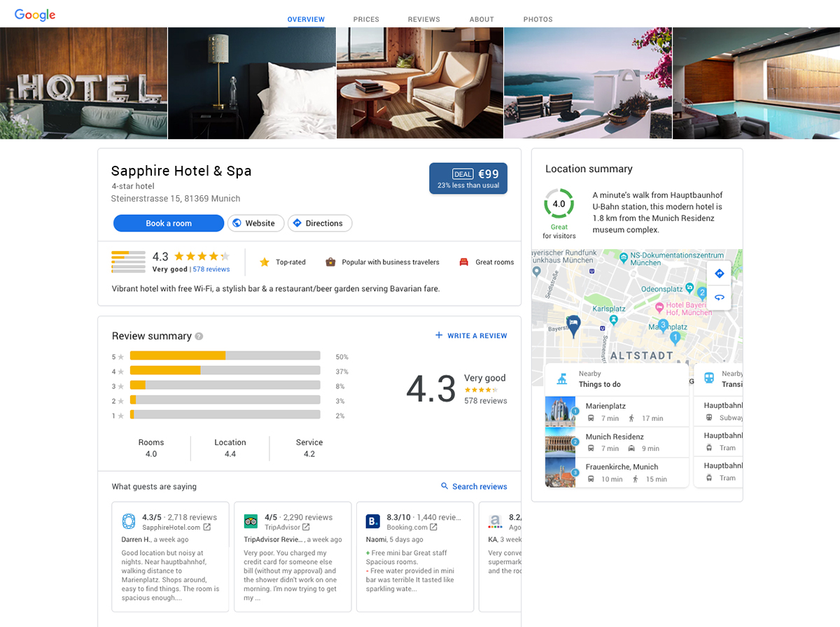The height and width of the screenshot is (627, 840).
Task: Click the Search reviews link
Action: point(474,486)
